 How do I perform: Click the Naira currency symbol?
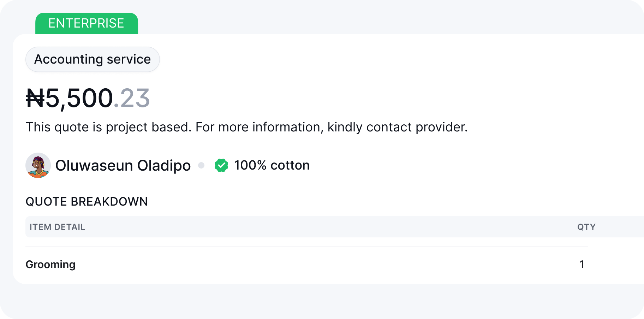click(35, 98)
